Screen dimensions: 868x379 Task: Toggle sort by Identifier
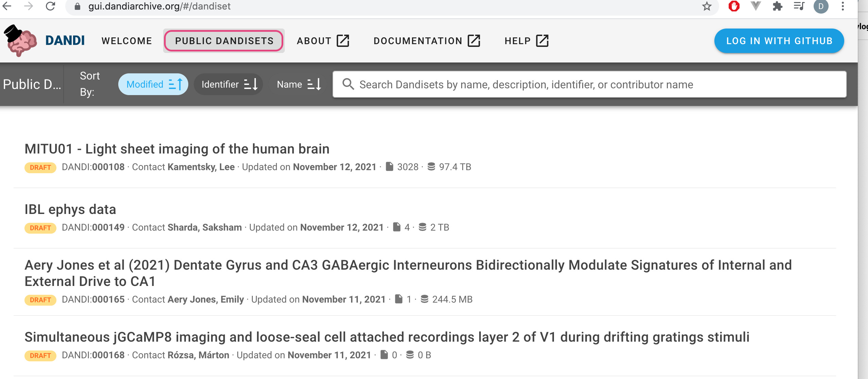coord(228,84)
